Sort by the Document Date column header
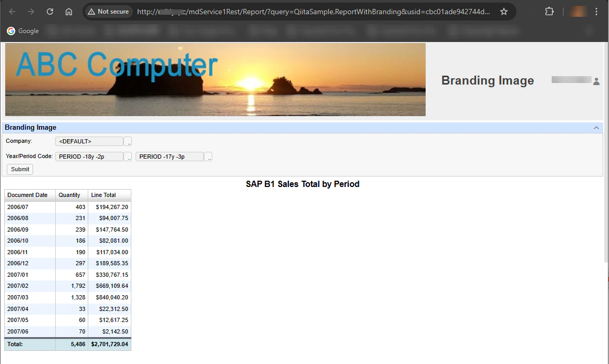The width and height of the screenshot is (609, 364). (x=30, y=195)
